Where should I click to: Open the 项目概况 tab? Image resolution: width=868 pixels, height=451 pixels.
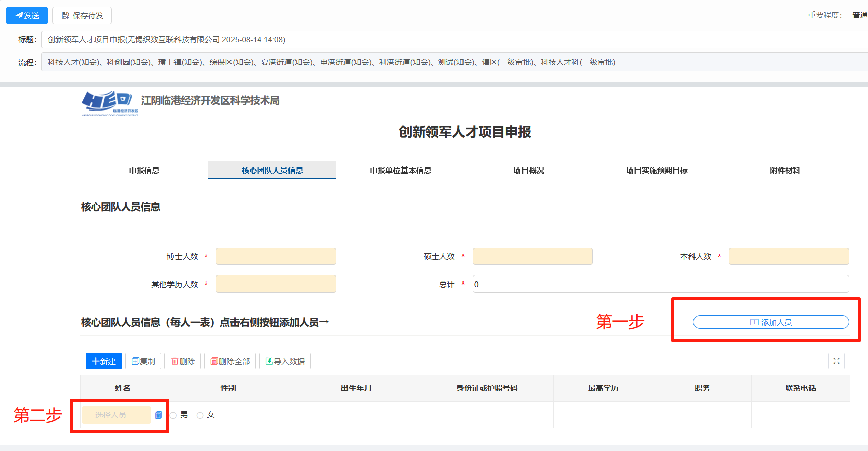click(529, 171)
